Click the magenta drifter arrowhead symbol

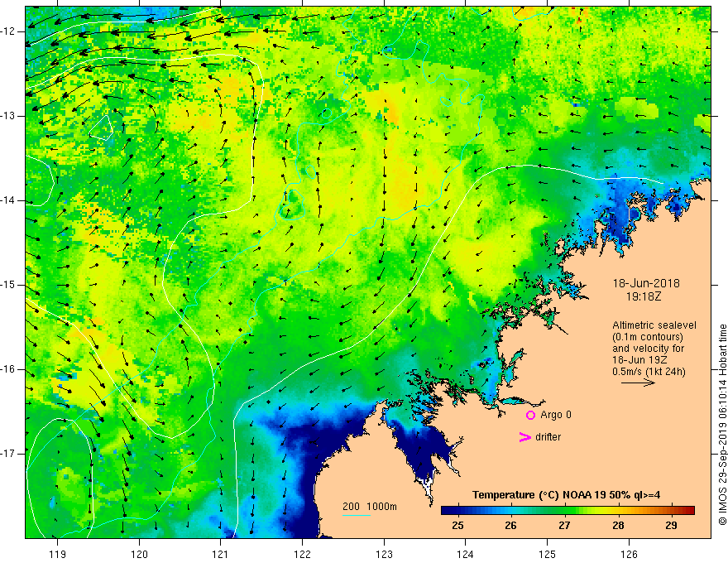click(524, 437)
